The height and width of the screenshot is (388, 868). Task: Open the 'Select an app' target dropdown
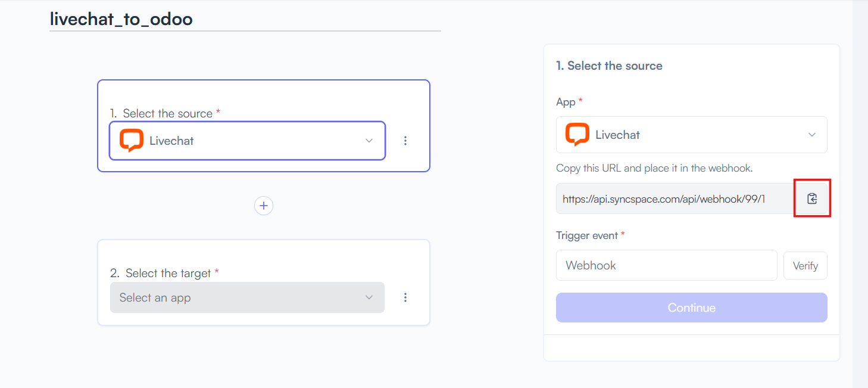click(x=247, y=297)
